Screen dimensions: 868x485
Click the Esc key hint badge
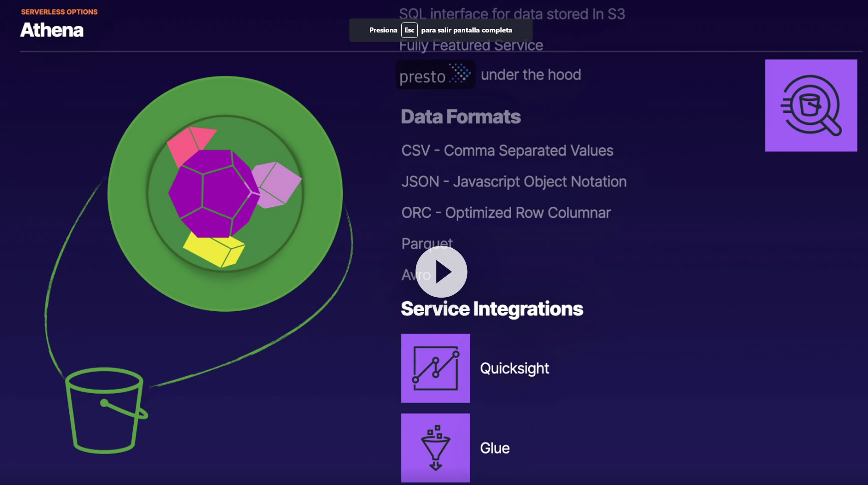pyautogui.click(x=409, y=30)
